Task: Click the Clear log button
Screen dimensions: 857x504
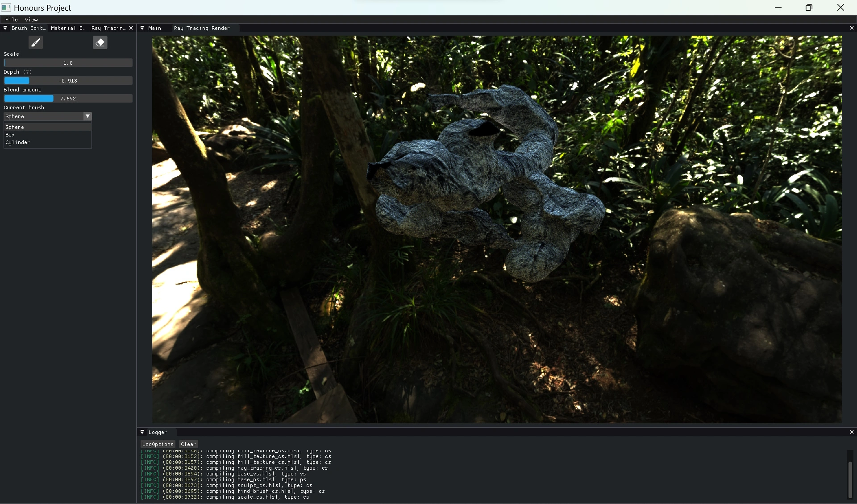Action: 188,444
